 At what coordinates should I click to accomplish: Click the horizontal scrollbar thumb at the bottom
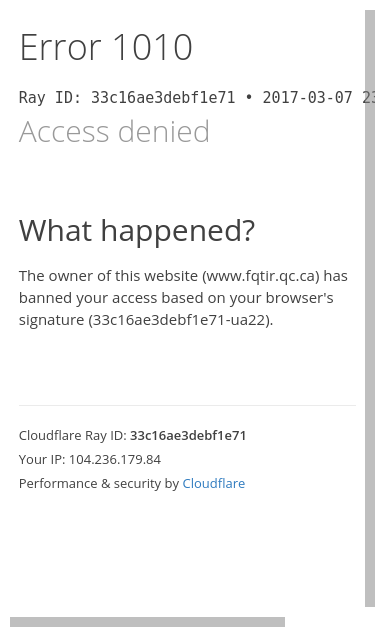click(x=148, y=622)
